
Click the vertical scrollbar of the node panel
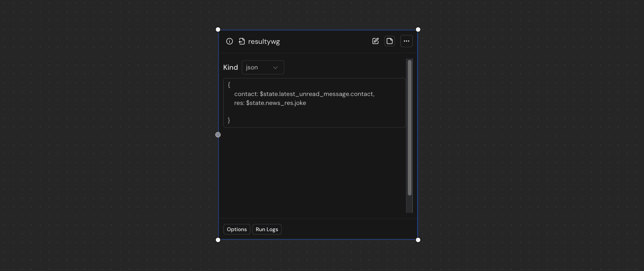tap(409, 128)
